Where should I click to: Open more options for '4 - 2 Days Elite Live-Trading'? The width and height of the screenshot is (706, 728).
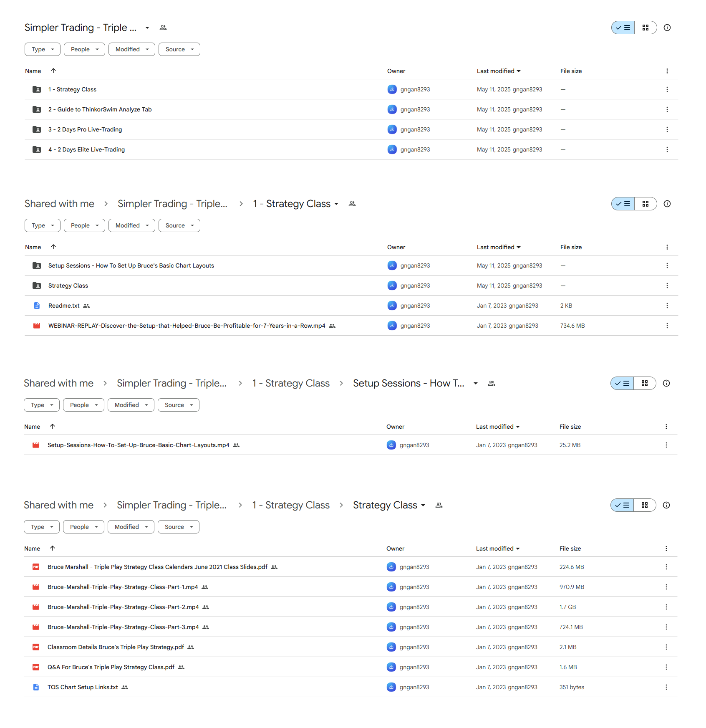point(667,149)
